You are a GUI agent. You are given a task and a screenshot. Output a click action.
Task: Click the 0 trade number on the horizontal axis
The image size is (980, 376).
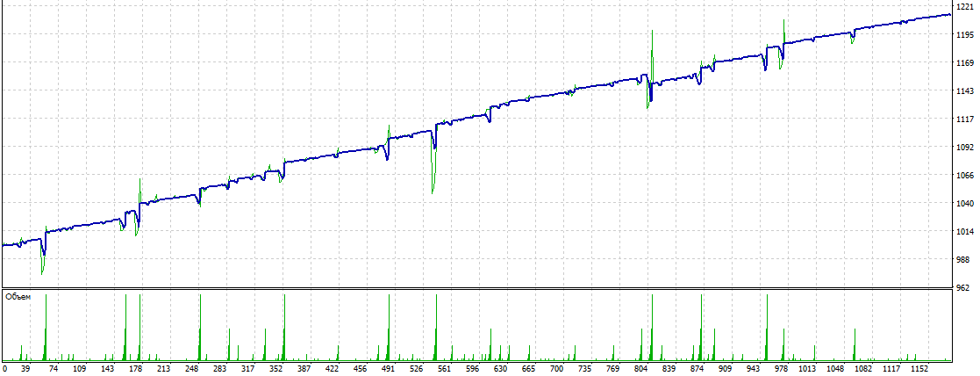point(5,369)
